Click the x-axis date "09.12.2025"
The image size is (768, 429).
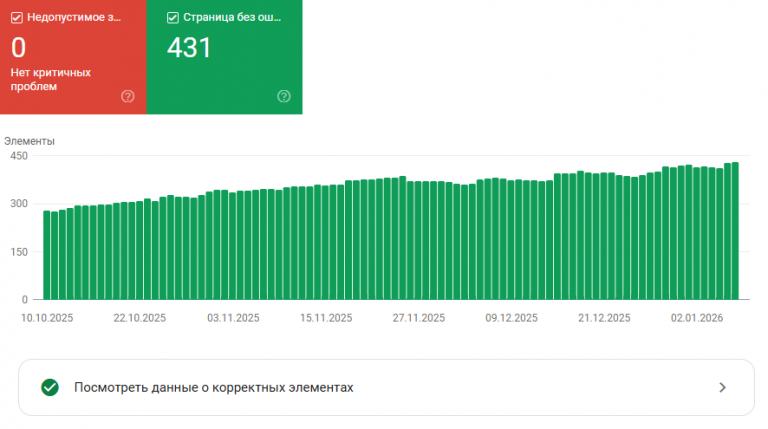point(512,318)
